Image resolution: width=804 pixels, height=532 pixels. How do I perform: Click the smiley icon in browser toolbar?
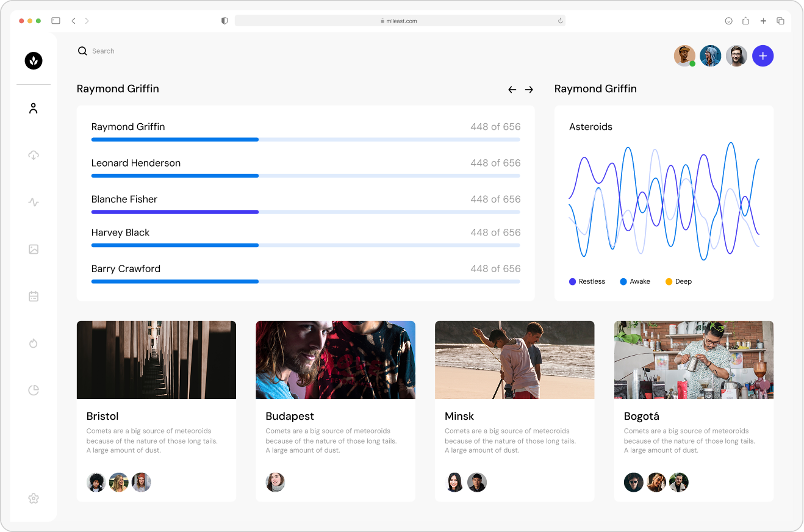(728, 21)
